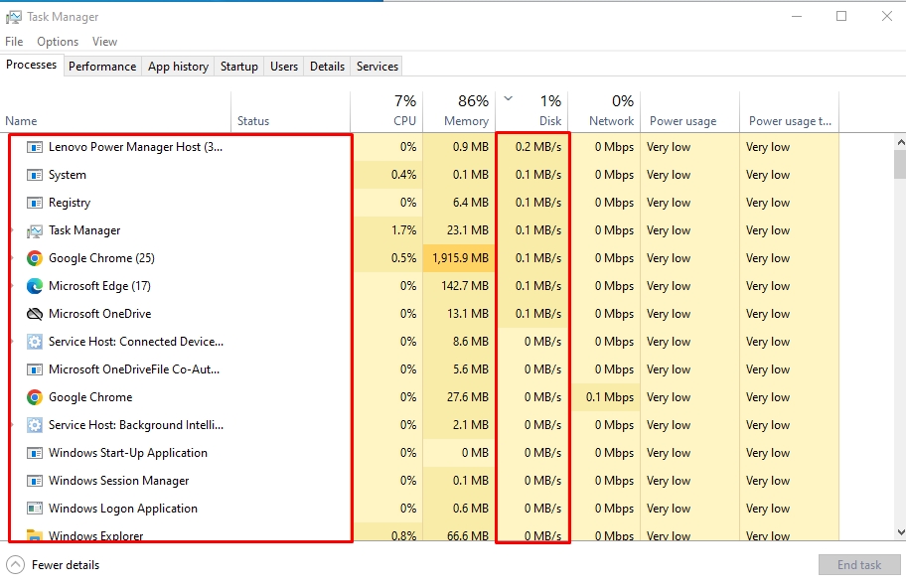Click the 1.7% CPU value
Image resolution: width=906 pixels, height=588 pixels.
403,230
